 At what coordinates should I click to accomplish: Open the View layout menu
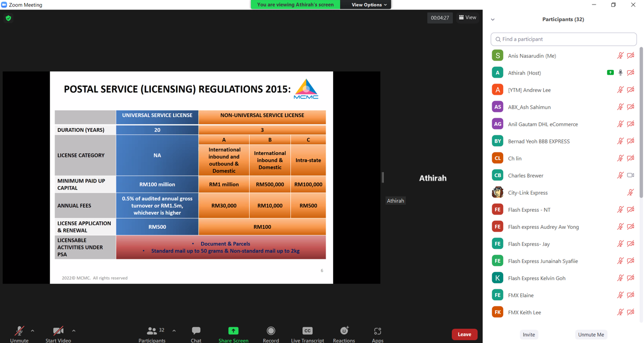pos(467,18)
